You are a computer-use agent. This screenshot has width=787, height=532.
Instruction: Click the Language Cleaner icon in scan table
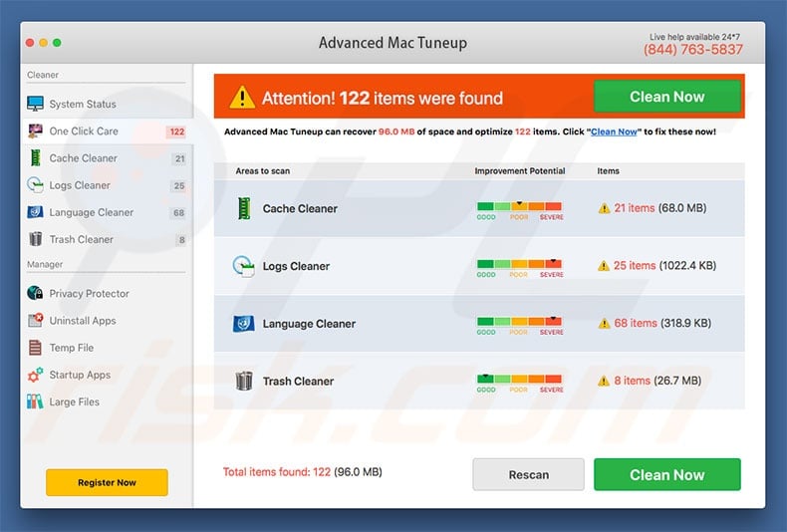pyautogui.click(x=243, y=324)
